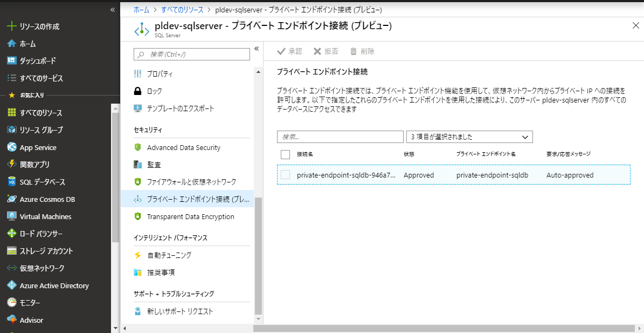Image resolution: width=644 pixels, height=333 pixels.
Task: Click the sidebar favorites scrollbar thumb
Action: point(115,178)
